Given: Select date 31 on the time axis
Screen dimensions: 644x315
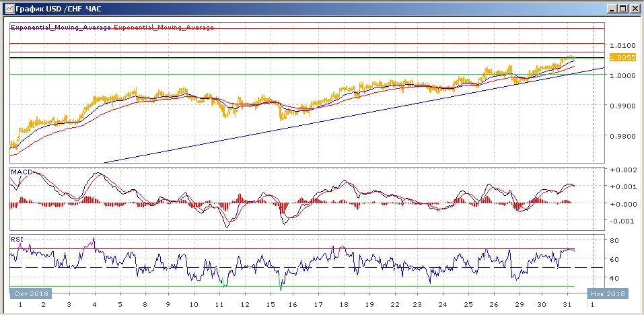Looking at the screenshot, I should [567, 305].
